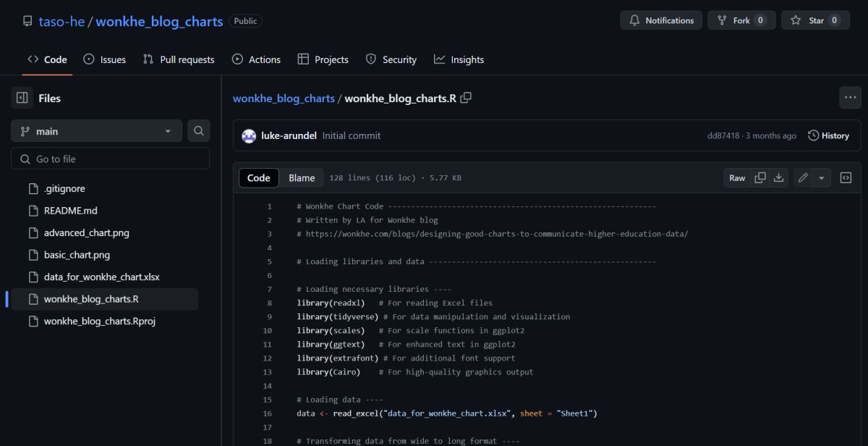The height and width of the screenshot is (446, 868).
Task: Click the repository icon beside taso-he
Action: (x=27, y=21)
